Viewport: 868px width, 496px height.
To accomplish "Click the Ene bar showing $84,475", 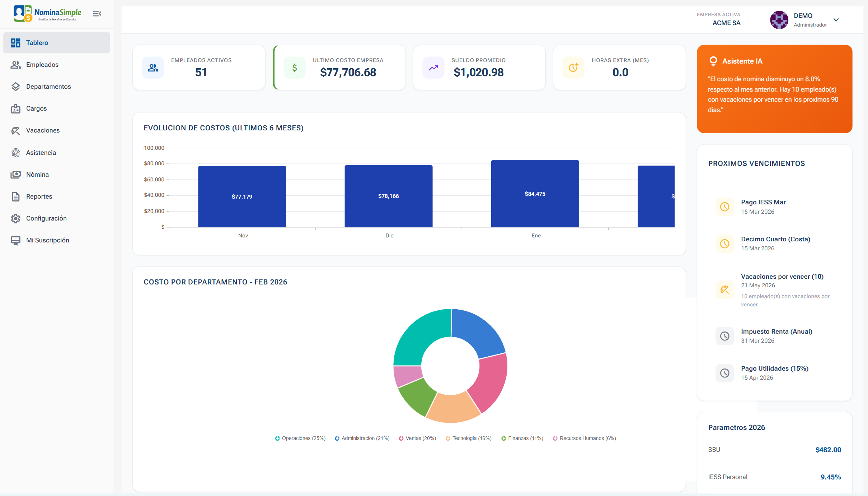I will click(534, 194).
